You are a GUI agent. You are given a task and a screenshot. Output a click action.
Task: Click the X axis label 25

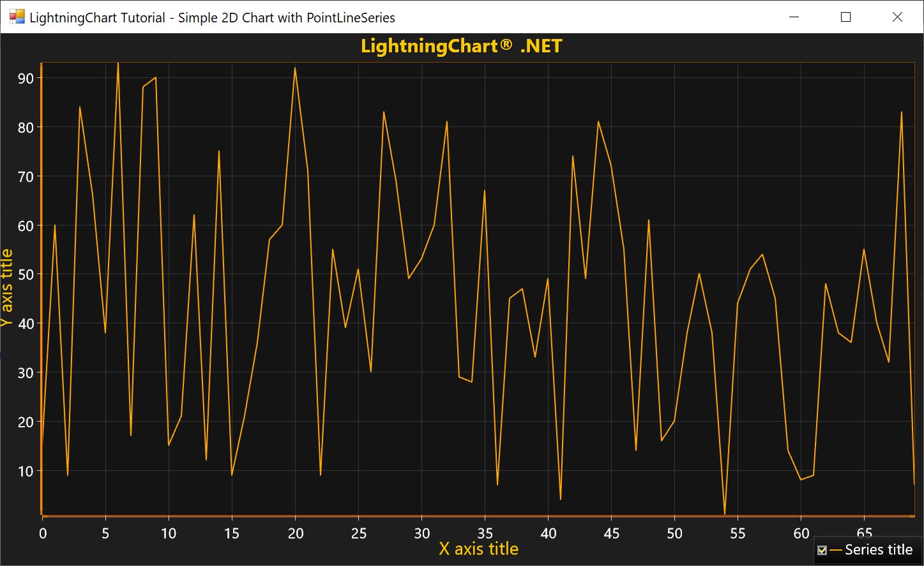click(x=359, y=533)
